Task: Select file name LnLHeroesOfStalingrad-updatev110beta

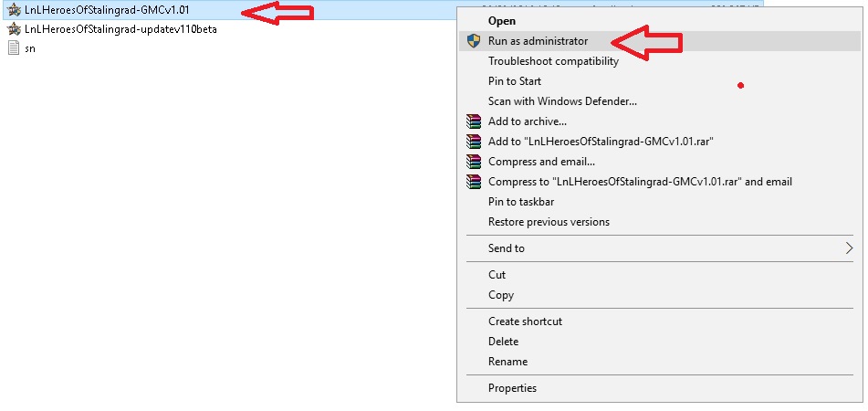Action: coord(120,29)
